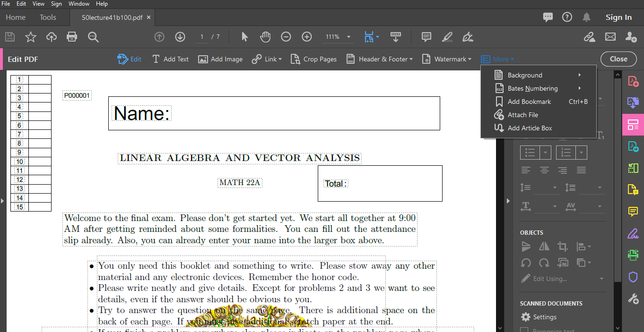Open Create PDF tool in right sidebar
Image resolution: width=644 pixels, height=332 pixels.
point(633,81)
